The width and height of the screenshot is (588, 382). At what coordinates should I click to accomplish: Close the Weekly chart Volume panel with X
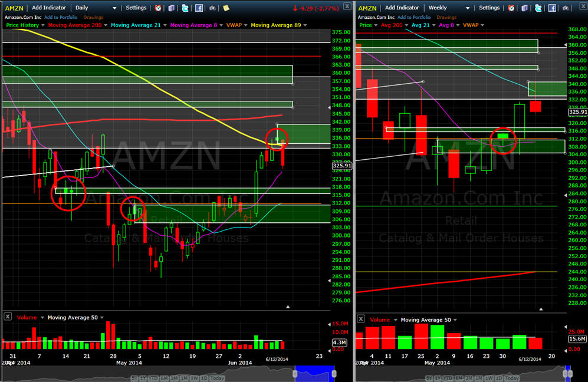pyautogui.click(x=361, y=319)
